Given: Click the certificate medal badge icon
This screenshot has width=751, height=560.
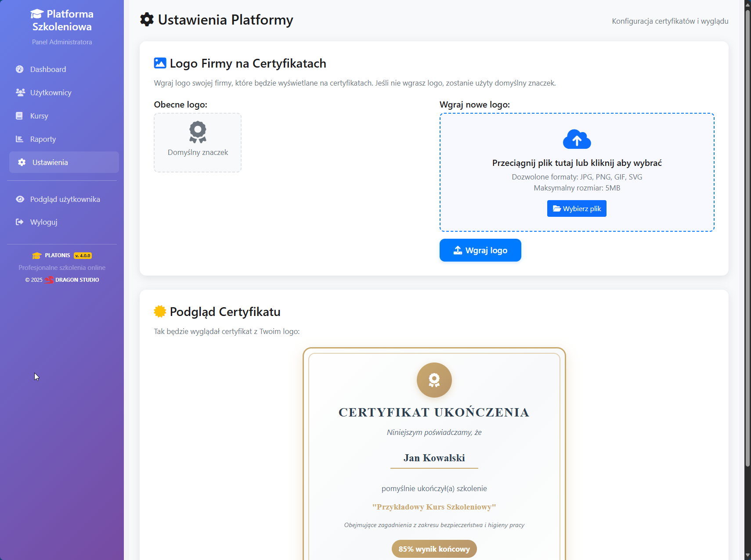Looking at the screenshot, I should click(x=434, y=380).
